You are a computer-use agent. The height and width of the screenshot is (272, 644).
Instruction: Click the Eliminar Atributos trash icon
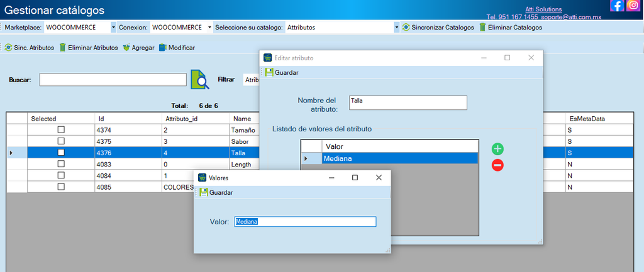pos(62,48)
